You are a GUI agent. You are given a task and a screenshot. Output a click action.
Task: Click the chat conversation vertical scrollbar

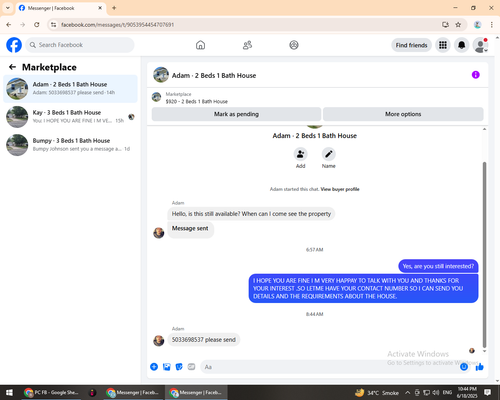point(484,255)
